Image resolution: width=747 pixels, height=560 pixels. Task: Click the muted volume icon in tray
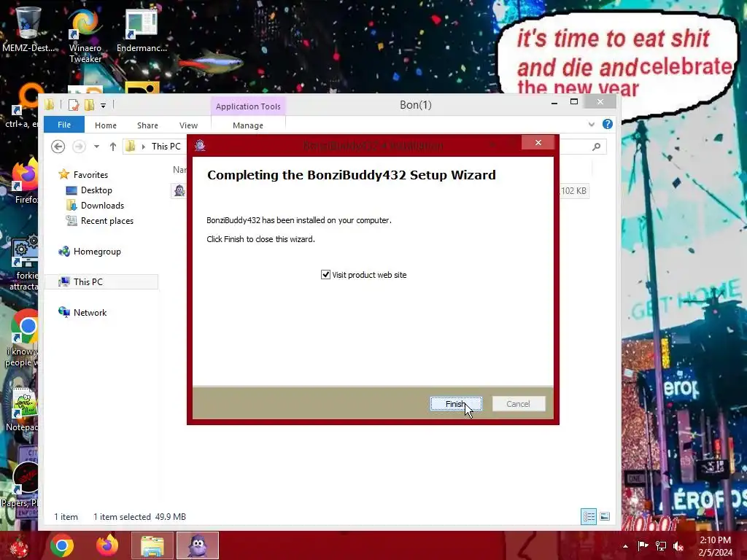[x=678, y=545]
